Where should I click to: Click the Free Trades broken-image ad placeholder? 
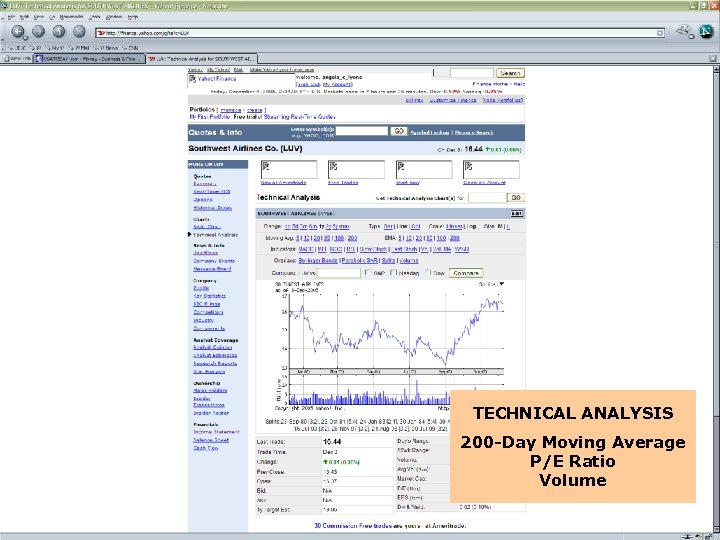[356, 169]
